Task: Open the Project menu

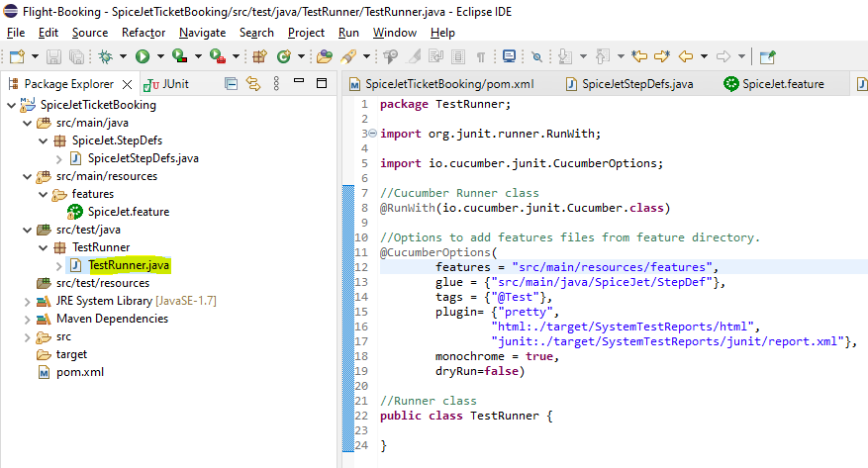Action: pyautogui.click(x=306, y=33)
